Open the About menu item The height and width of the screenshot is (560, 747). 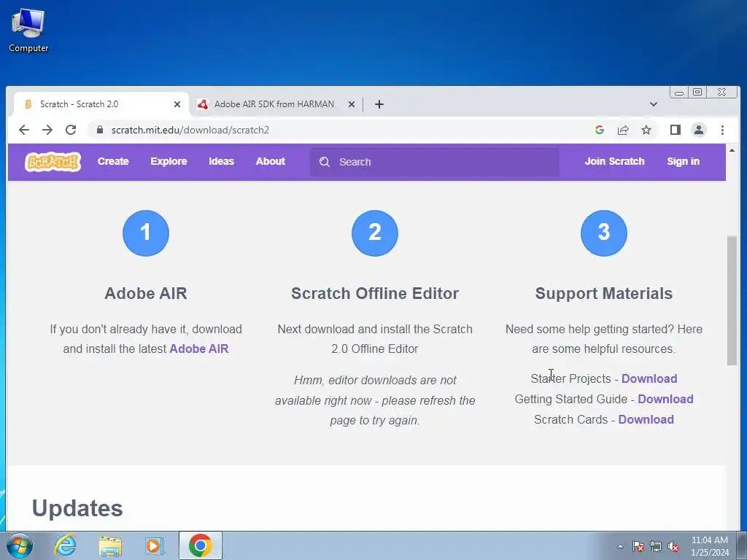tap(271, 161)
